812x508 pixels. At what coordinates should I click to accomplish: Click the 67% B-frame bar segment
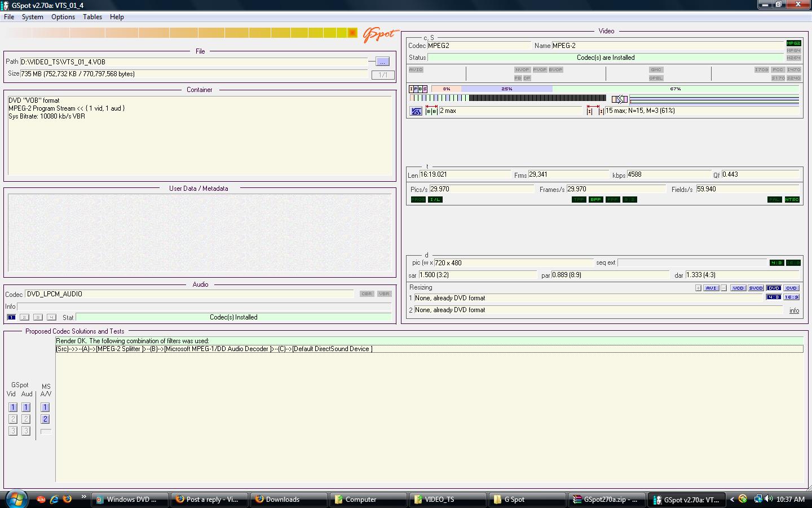pyautogui.click(x=676, y=89)
